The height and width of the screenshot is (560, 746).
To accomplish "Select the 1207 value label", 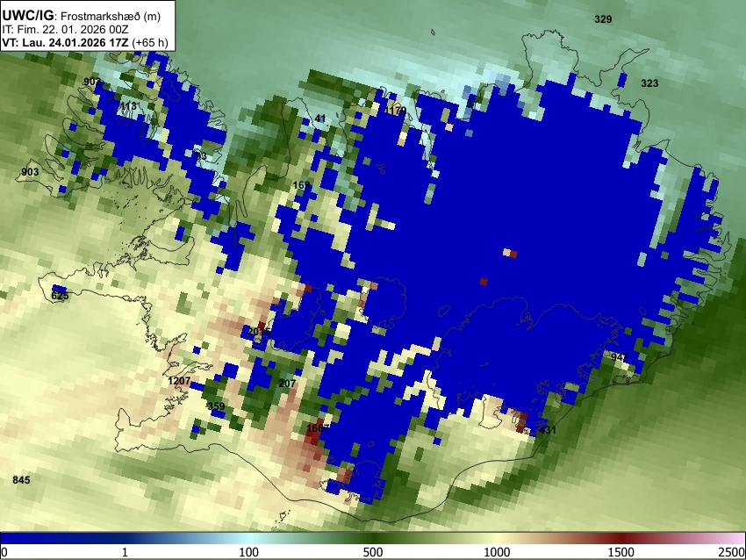I will [x=179, y=381].
